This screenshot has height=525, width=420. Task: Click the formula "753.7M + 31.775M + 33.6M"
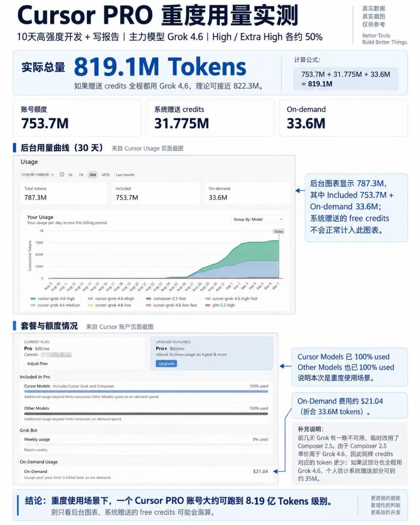coord(346,74)
